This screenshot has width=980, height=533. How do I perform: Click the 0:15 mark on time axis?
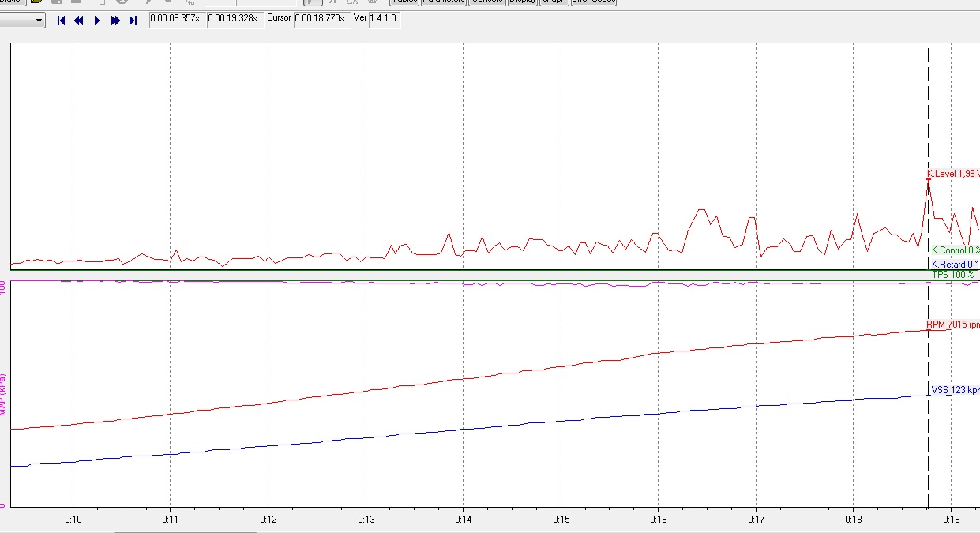560,520
